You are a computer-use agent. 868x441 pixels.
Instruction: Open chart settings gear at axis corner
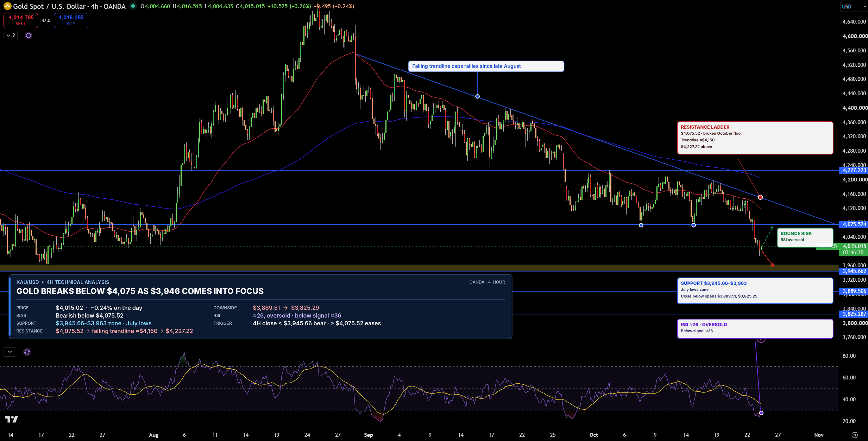(x=855, y=435)
